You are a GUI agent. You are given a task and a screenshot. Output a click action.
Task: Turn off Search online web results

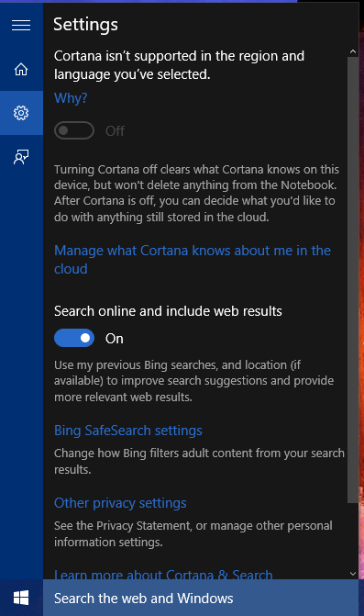pyautogui.click(x=74, y=338)
